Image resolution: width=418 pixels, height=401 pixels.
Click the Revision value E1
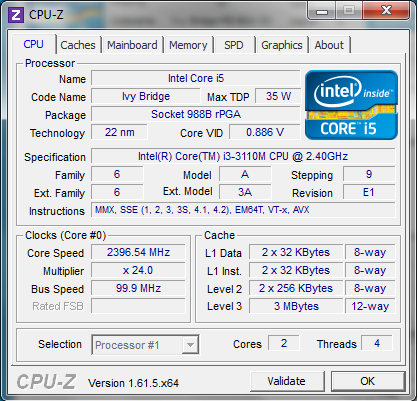point(369,192)
